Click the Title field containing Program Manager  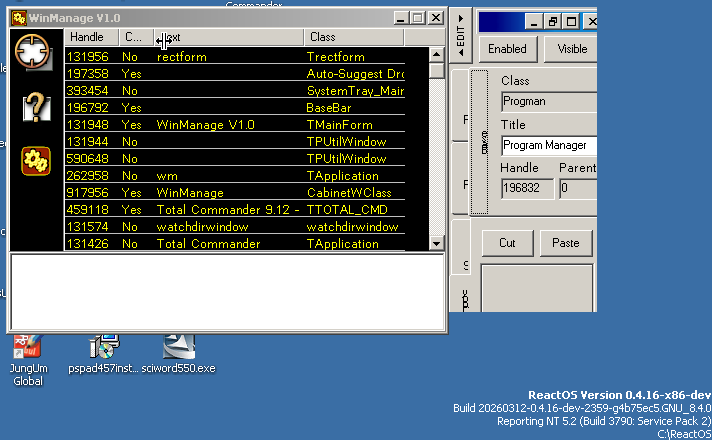coord(548,145)
